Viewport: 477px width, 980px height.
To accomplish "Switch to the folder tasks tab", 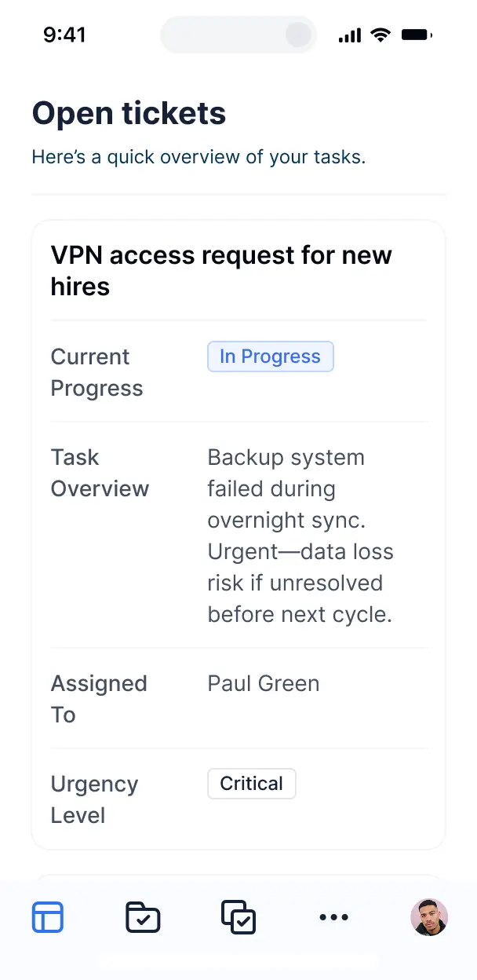I will pos(143,916).
